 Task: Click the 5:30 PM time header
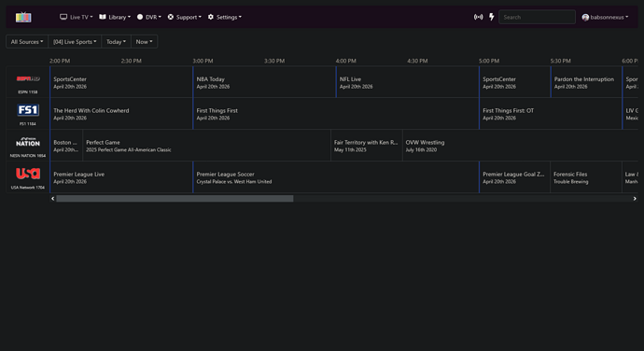click(x=561, y=61)
